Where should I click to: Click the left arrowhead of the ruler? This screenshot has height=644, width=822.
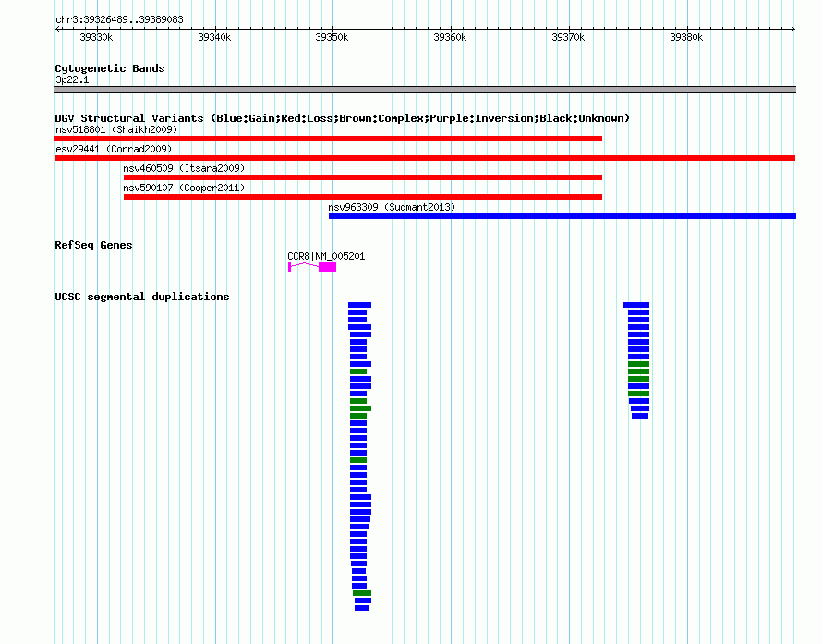pos(57,30)
